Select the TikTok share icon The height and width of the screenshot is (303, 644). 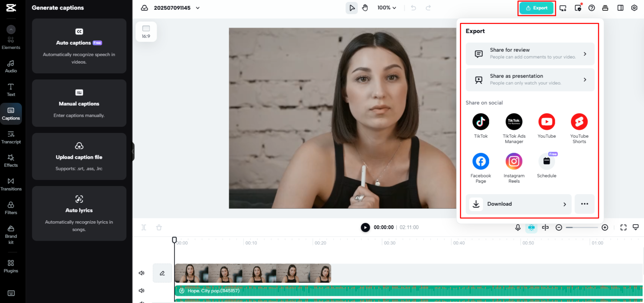(481, 122)
